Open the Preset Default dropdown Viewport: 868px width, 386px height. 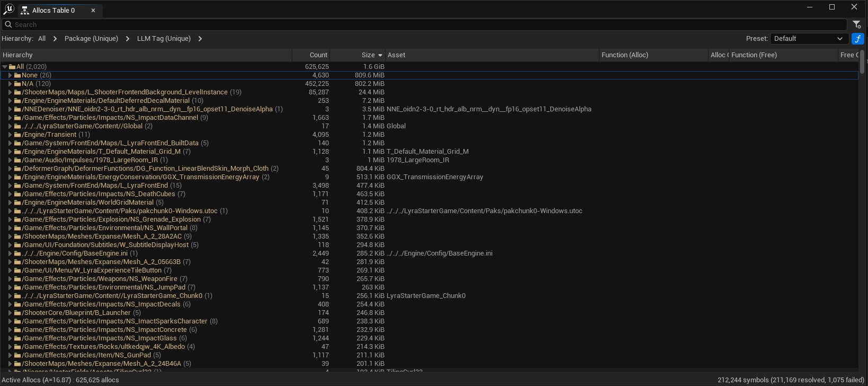[x=808, y=39]
